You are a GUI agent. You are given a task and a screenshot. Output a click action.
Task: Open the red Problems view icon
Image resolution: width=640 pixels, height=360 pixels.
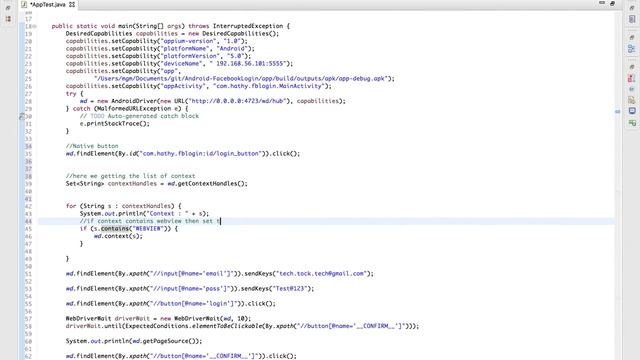point(632,78)
